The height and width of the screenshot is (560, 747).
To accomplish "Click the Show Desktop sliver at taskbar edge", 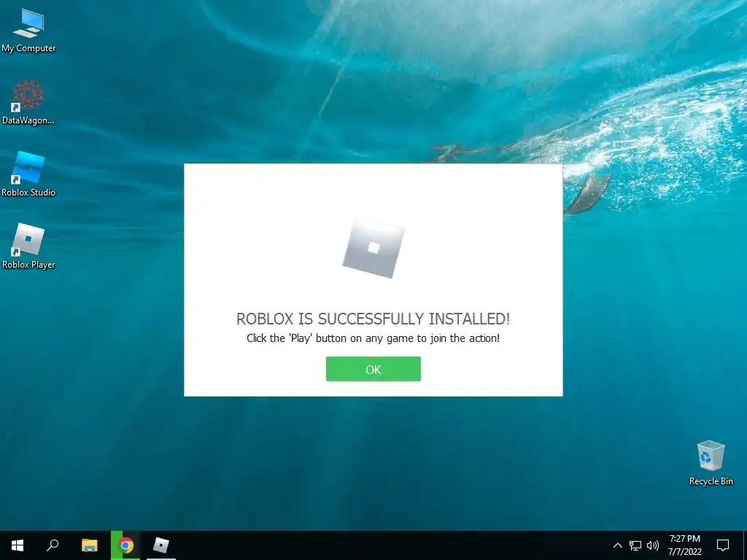I will click(745, 545).
